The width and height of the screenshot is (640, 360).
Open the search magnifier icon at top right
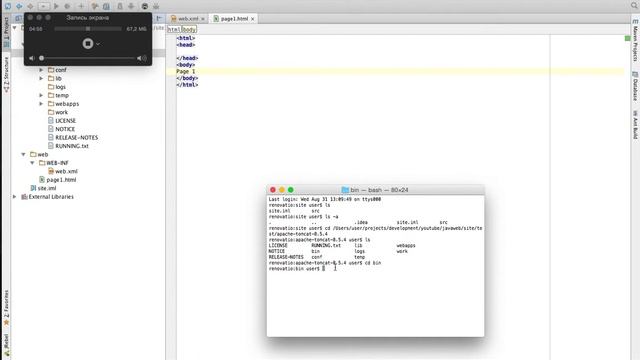[634, 6]
